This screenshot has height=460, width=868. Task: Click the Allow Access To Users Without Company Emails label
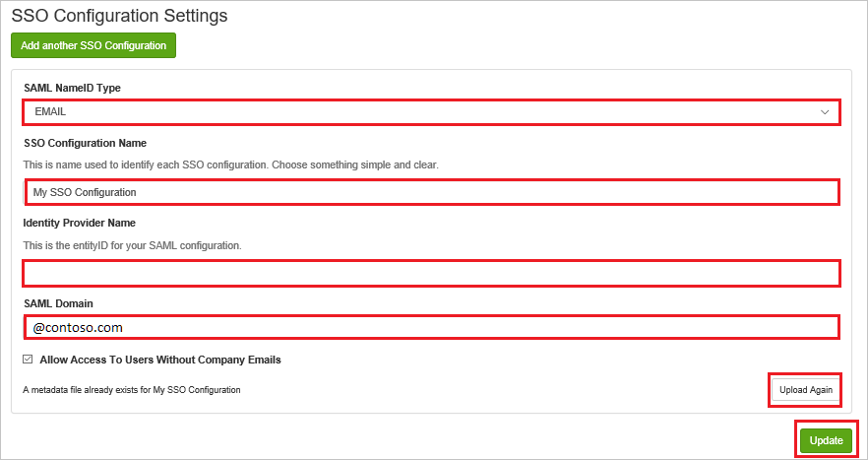(x=160, y=360)
